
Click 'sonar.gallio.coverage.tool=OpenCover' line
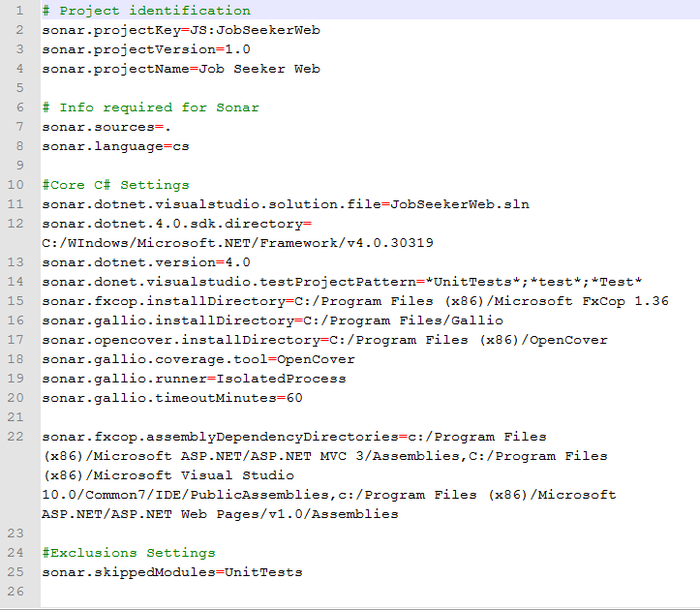[x=198, y=359]
